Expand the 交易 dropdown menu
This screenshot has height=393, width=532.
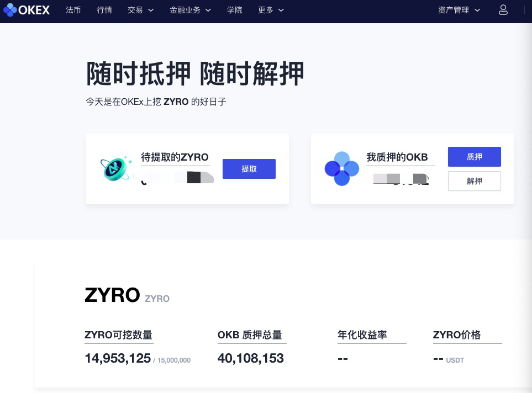(x=140, y=10)
